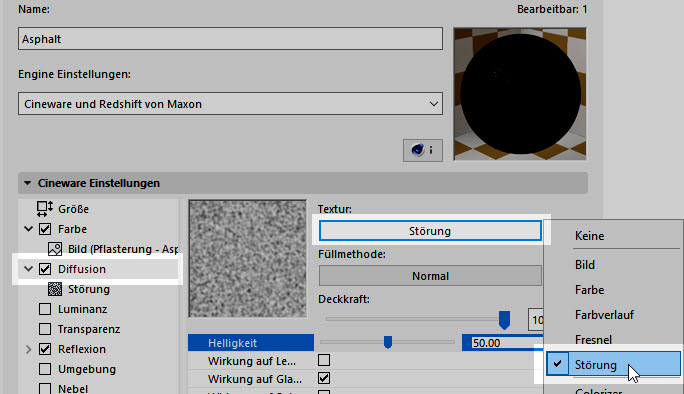Image resolution: width=684 pixels, height=394 pixels.
Task: Select the Bild (Pflasterung) image icon
Action: (55, 249)
